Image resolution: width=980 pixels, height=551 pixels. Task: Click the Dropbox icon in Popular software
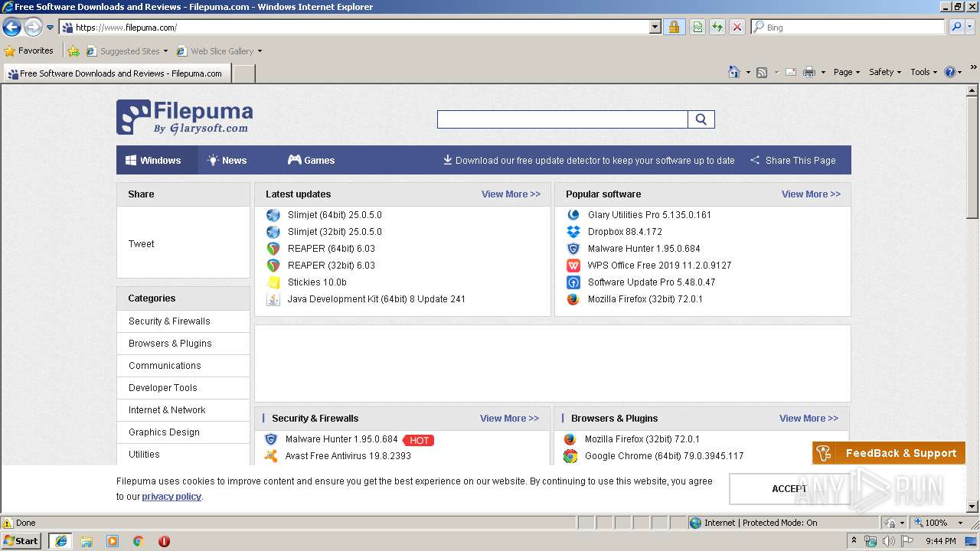[x=573, y=232]
